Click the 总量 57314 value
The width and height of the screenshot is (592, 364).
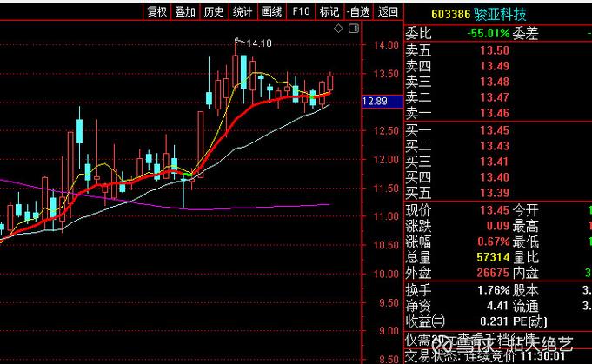tap(493, 257)
